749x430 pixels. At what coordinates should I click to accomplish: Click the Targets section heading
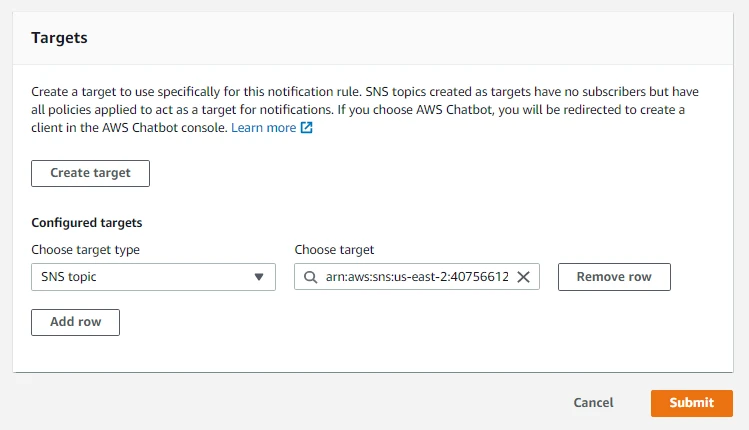(x=59, y=38)
